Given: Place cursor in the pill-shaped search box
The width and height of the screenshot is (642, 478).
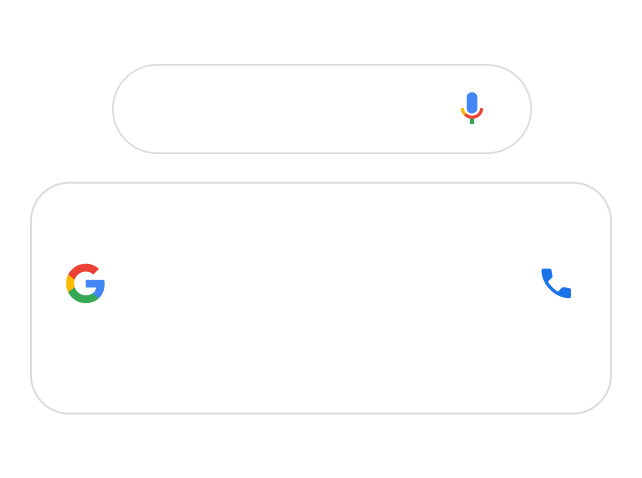Looking at the screenshot, I should pos(290,109).
